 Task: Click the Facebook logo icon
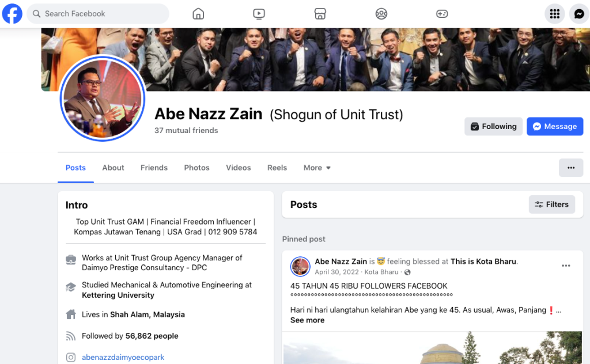(x=12, y=14)
